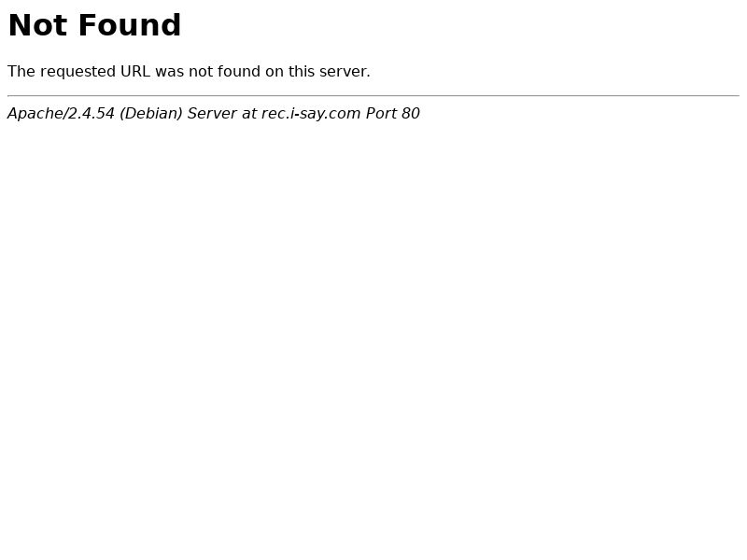Click the "Not Found" heading
This screenshot has width=747, height=560.
pyautogui.click(x=94, y=25)
